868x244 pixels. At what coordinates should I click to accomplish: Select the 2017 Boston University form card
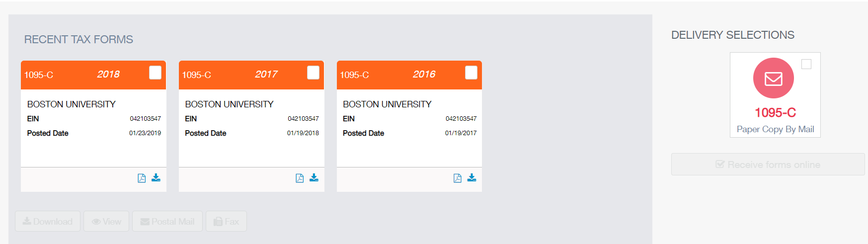[251, 124]
